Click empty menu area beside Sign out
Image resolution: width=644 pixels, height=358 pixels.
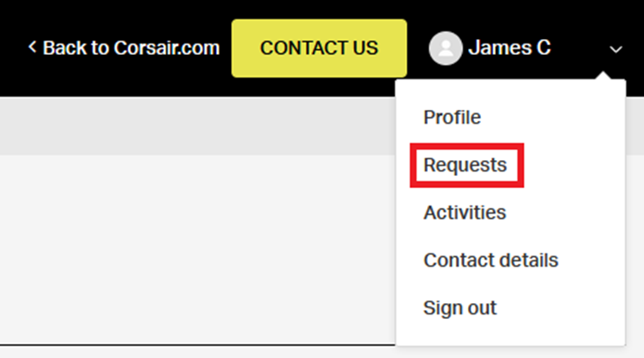(566, 307)
